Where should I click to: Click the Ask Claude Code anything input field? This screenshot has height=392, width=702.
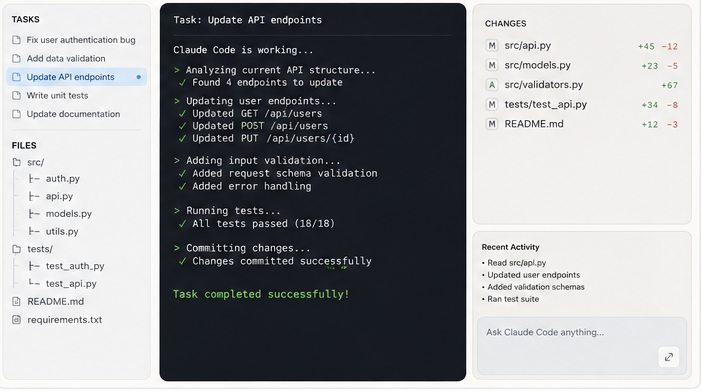582,345
